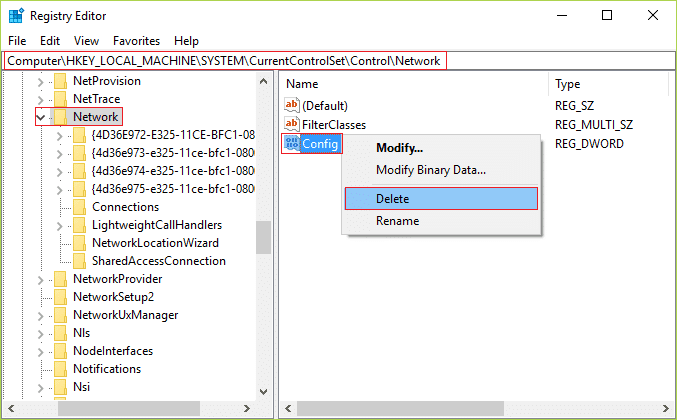Choose Delete from the context menu
The width and height of the screenshot is (677, 420).
click(x=441, y=199)
